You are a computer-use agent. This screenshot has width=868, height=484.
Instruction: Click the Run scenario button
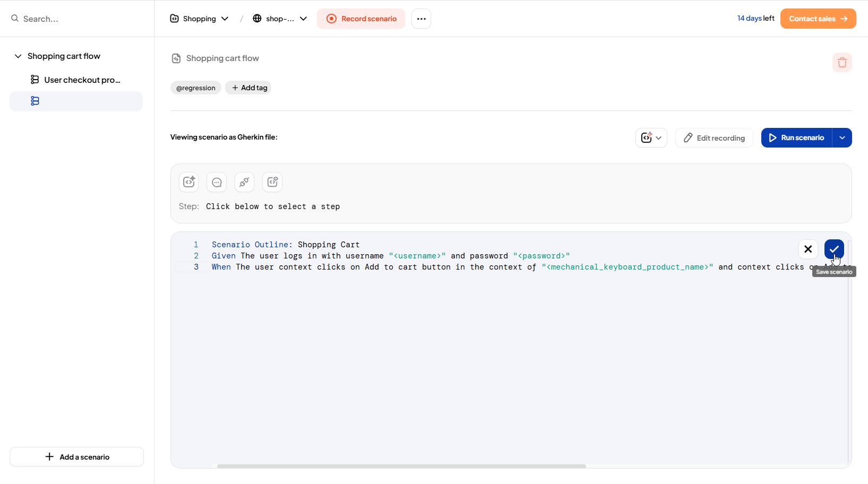tap(796, 138)
